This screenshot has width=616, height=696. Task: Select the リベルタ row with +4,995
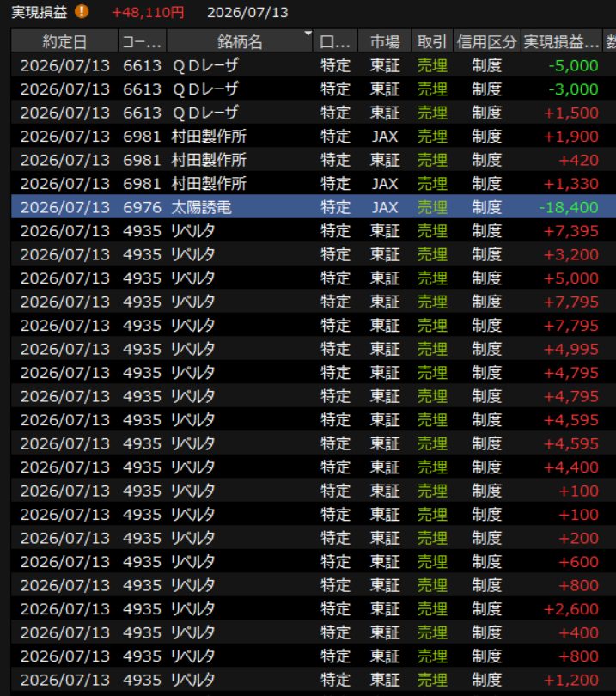(314, 349)
